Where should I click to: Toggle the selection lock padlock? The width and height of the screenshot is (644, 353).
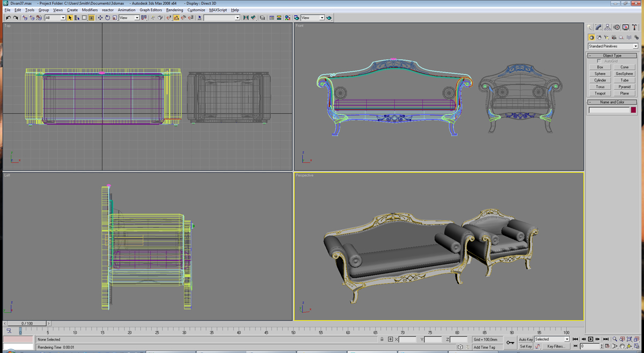point(382,340)
